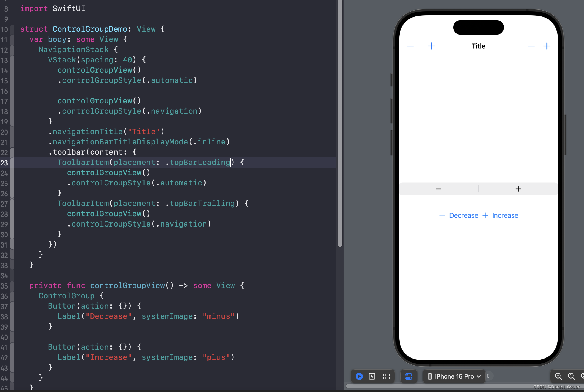584x392 pixels.
Task: Click the minus button in toolbar
Action: click(x=410, y=46)
